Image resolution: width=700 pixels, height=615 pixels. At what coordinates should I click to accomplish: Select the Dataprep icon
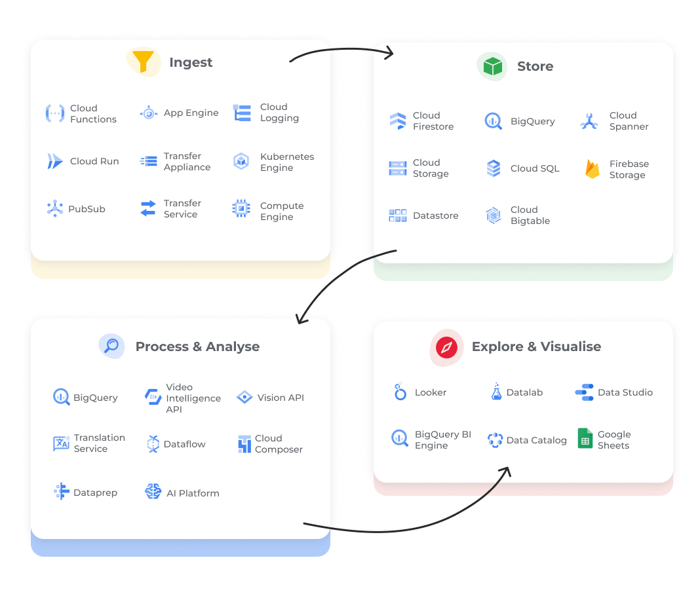[x=62, y=491]
